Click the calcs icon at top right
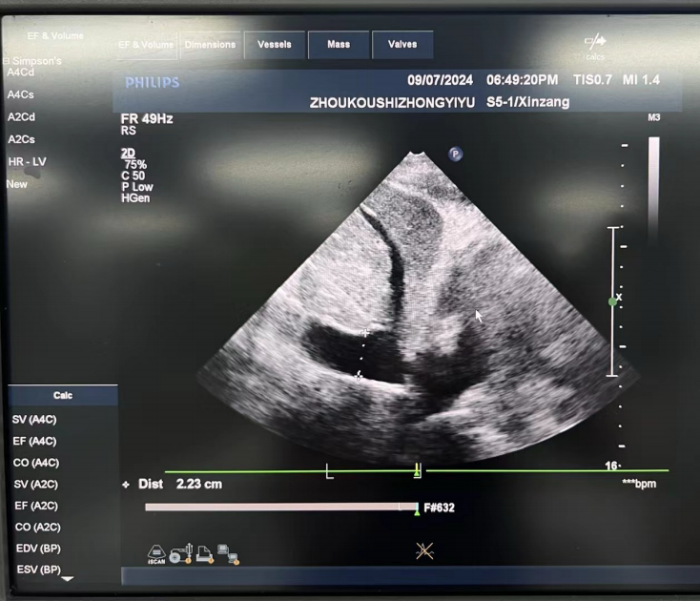Viewport: 700px width, 601px height. coord(595,44)
